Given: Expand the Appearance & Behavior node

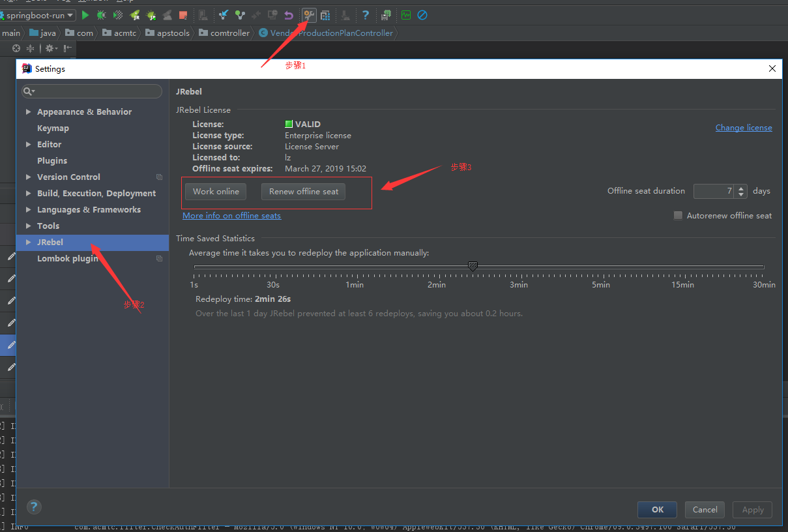Looking at the screenshot, I should (x=28, y=111).
